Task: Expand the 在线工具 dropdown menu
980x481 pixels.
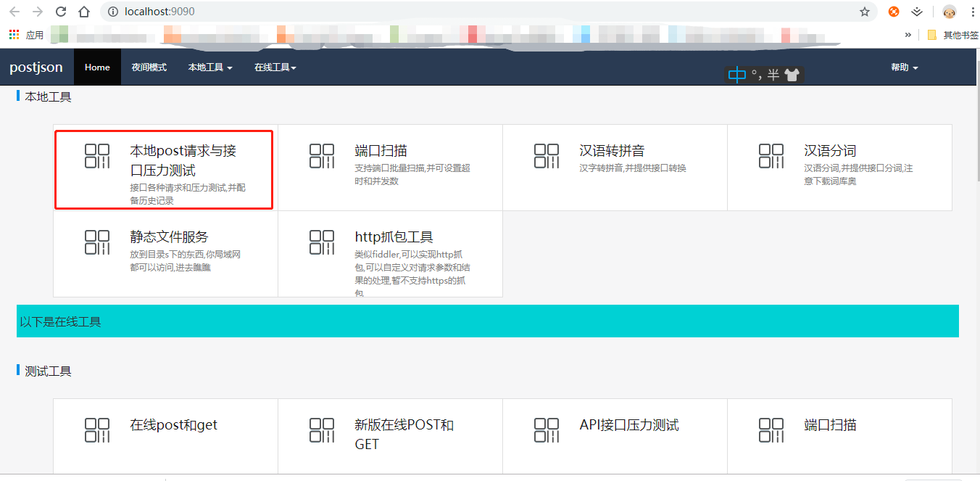Action: 275,67
